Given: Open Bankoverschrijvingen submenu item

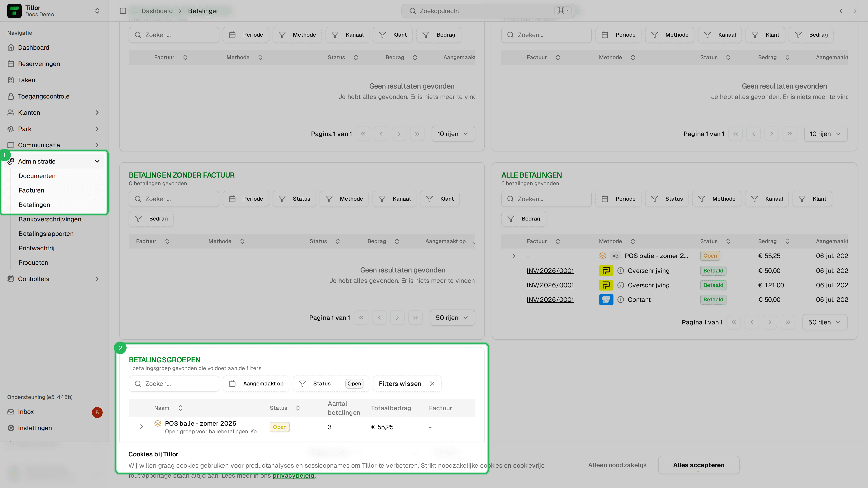Looking at the screenshot, I should pos(50,219).
